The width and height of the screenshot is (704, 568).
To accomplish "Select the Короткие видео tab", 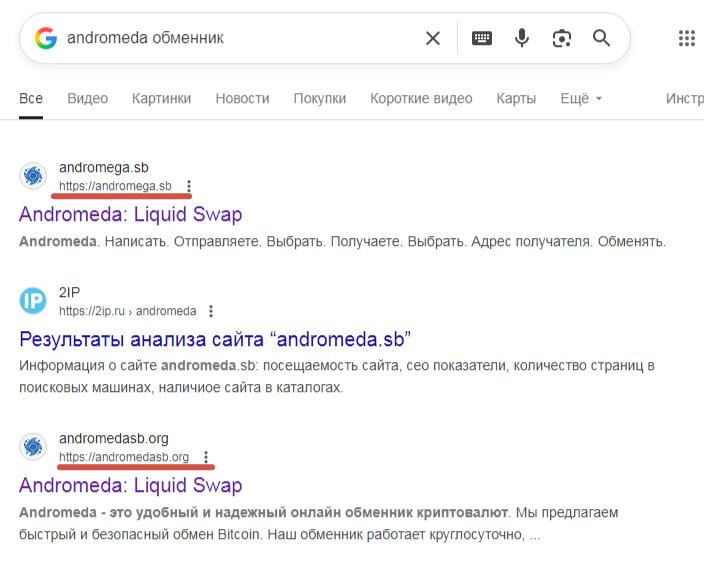I will pyautogui.click(x=421, y=98).
